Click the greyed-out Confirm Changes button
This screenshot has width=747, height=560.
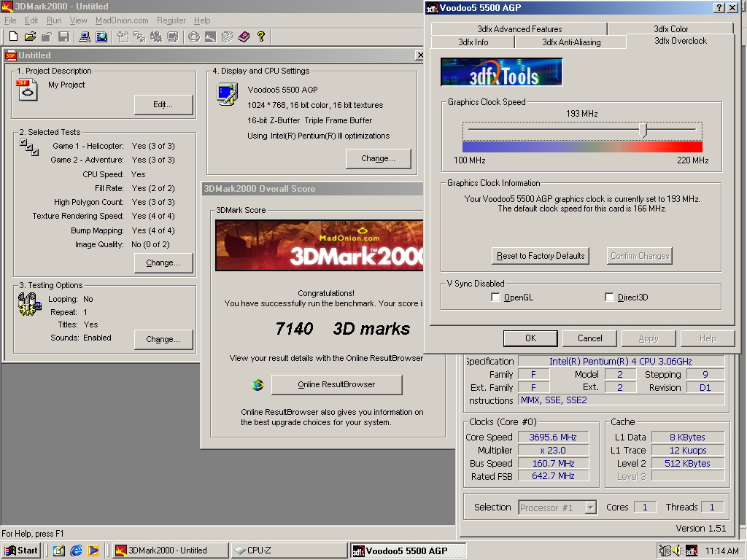pyautogui.click(x=640, y=256)
